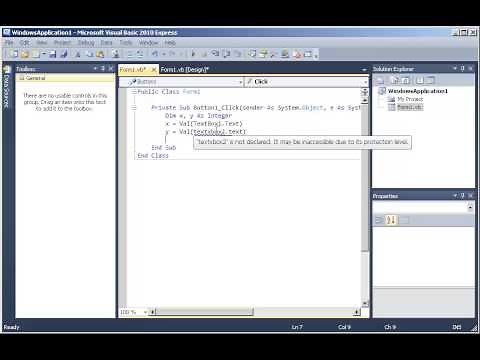Click Properties icon in Solution Explorer toolbar
This screenshot has height=360, width=480.
click(x=380, y=80)
